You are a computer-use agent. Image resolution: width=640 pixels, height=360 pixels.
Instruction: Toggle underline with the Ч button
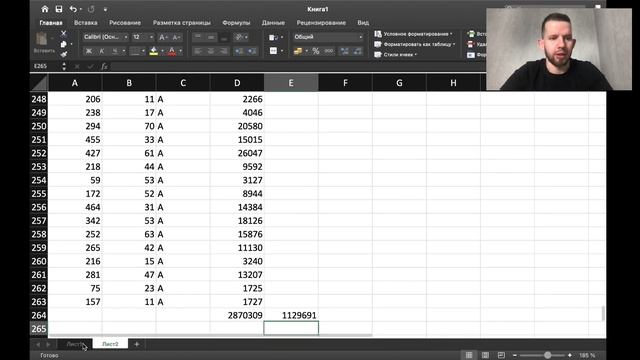[115, 51]
